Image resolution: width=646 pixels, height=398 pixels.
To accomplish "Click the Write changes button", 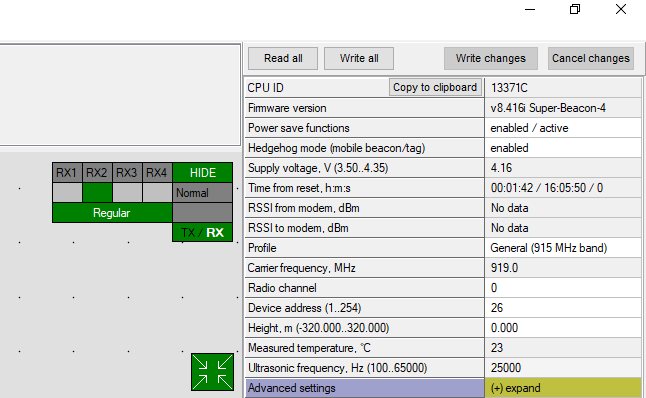I will point(491,59).
